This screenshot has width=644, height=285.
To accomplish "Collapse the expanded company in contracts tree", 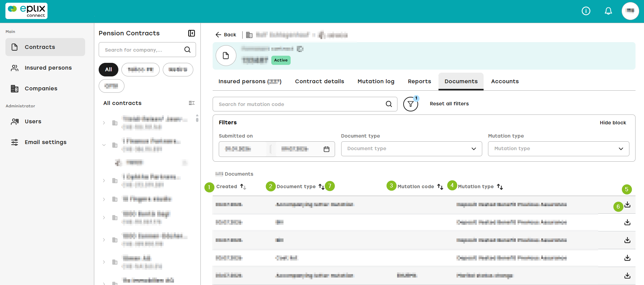I will coord(104,145).
